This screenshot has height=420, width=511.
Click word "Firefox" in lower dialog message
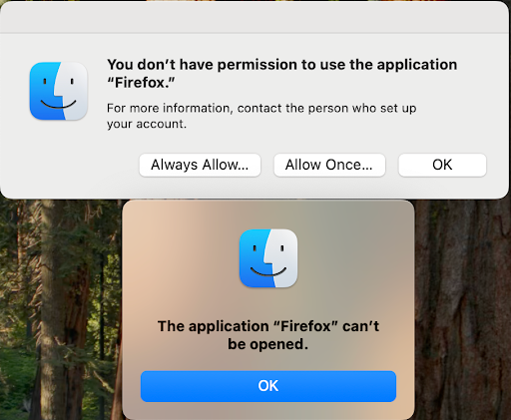[306, 326]
